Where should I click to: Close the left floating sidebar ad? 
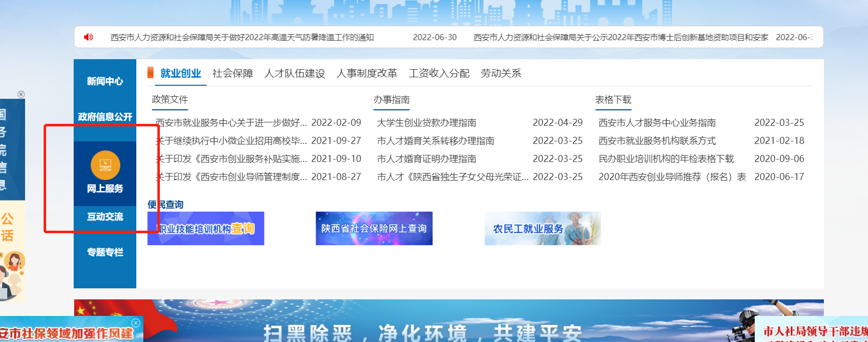tap(21, 94)
